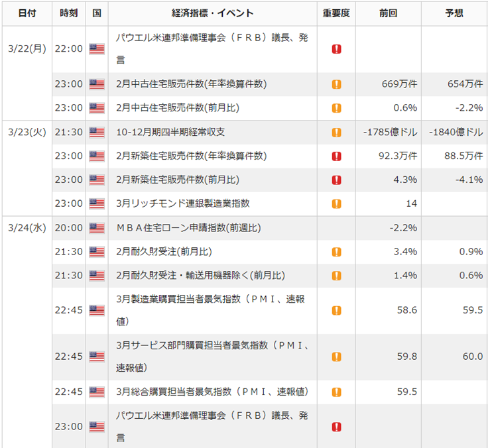Click red importance icon in 3/22 22:00 row
The width and height of the screenshot is (488, 448).
click(x=336, y=49)
